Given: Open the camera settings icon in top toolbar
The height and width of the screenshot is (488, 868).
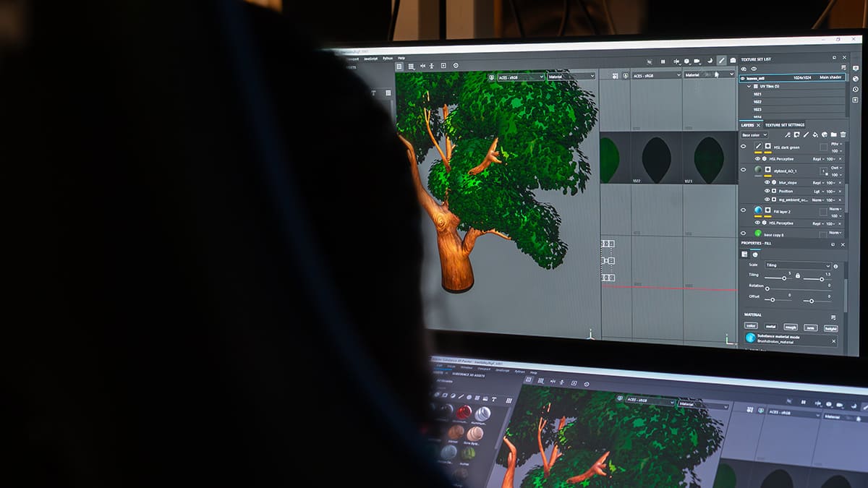Looking at the screenshot, I should pos(697,61).
